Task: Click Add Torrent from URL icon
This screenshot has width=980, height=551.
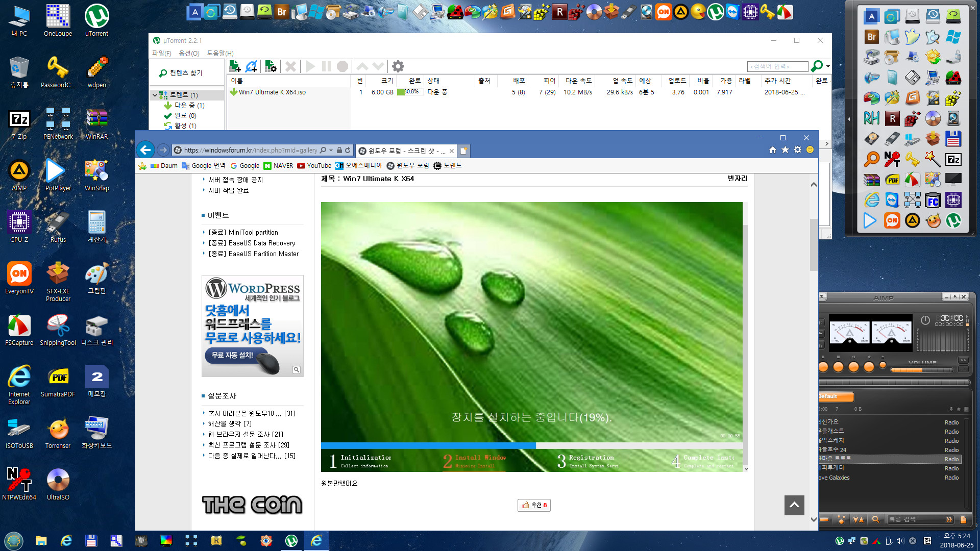Action: 251,66
